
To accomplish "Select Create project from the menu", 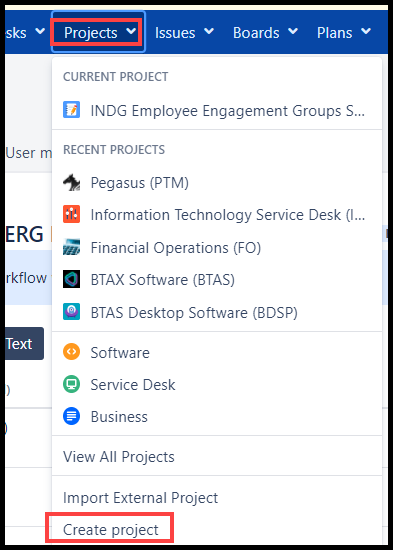I will click(111, 530).
